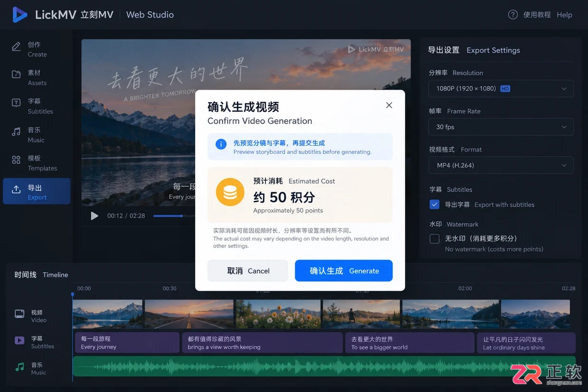Viewport: 588px width, 392px height.
Task: Click the 00:12 / 02:28 time display
Action: coord(126,216)
